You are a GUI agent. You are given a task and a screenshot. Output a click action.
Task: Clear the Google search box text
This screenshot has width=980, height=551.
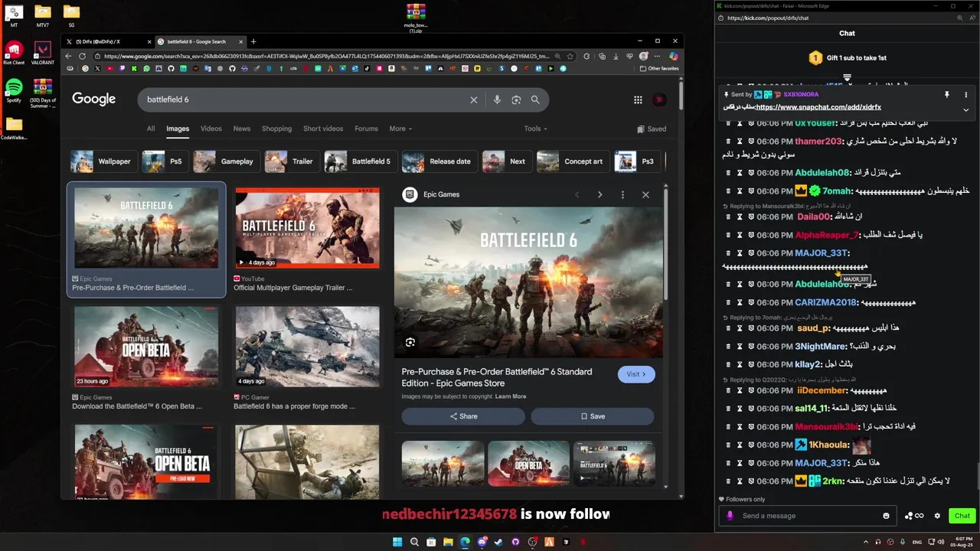473,99
